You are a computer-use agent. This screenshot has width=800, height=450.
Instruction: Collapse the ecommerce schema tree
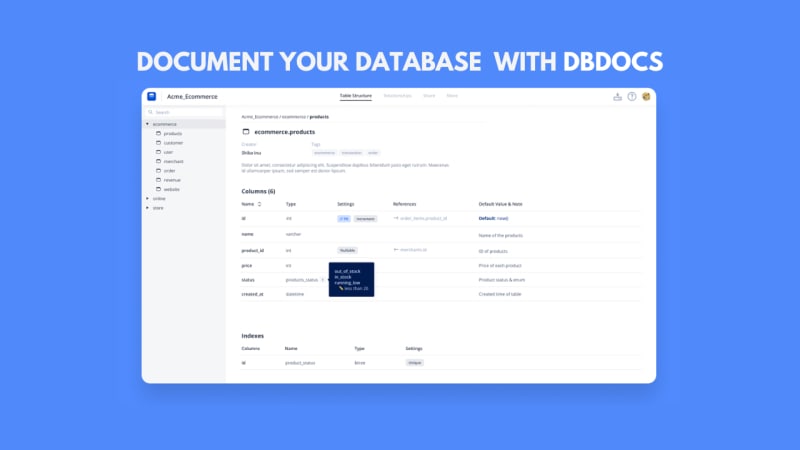[147, 124]
